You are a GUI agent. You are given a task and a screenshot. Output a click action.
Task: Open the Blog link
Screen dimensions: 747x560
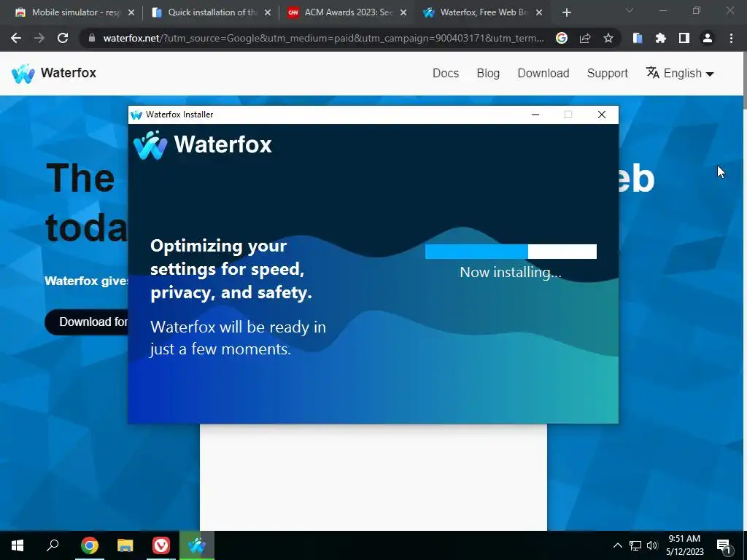click(x=488, y=74)
